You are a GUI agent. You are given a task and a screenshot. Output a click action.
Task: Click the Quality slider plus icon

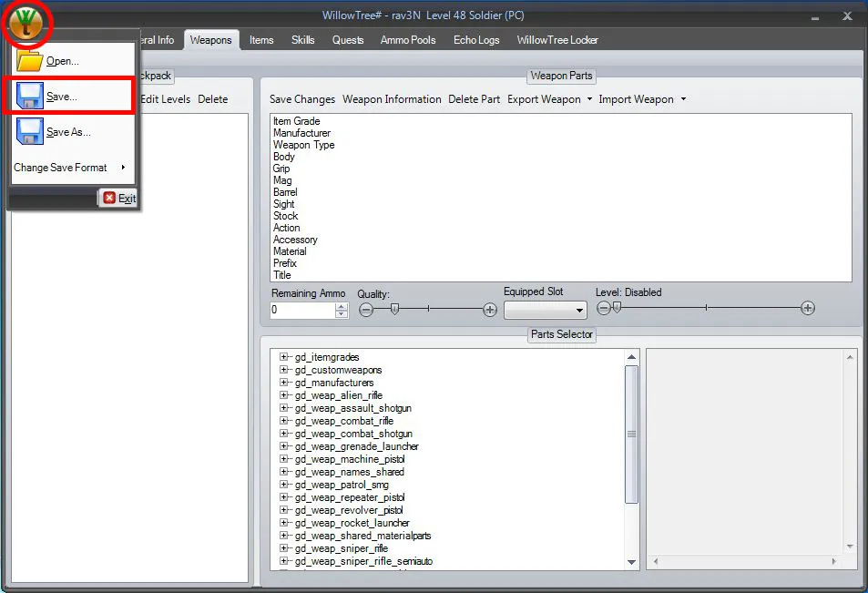[x=490, y=310]
